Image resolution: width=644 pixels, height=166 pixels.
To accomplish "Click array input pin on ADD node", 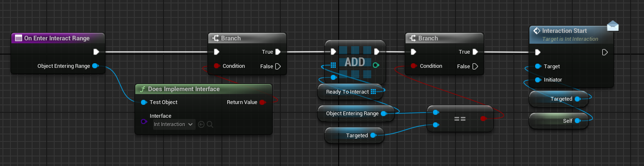I will coord(333,65).
